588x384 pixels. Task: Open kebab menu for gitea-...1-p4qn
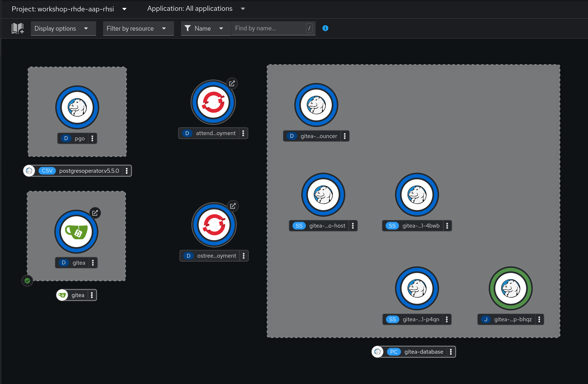point(447,319)
